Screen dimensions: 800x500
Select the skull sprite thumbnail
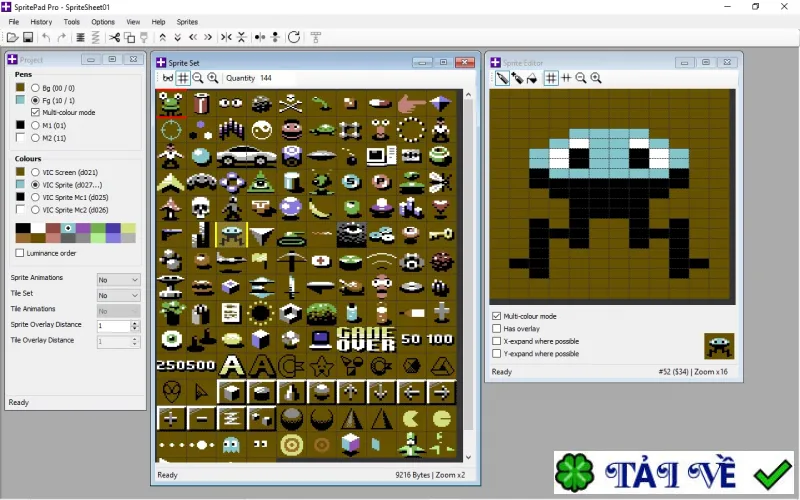(x=201, y=208)
